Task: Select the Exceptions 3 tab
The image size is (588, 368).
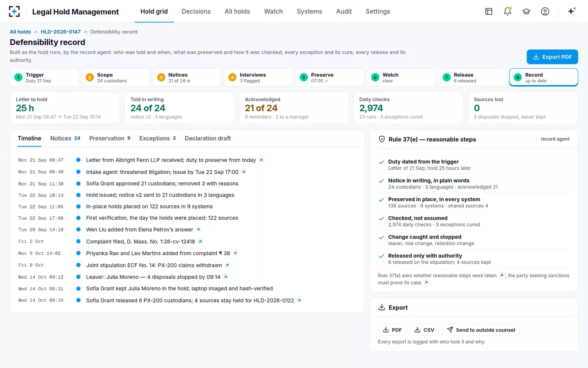Action: (158, 138)
